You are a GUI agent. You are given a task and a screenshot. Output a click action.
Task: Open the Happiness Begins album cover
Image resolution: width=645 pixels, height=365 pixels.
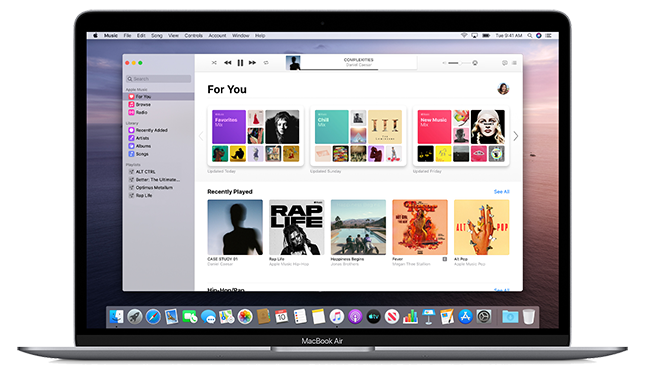point(358,227)
